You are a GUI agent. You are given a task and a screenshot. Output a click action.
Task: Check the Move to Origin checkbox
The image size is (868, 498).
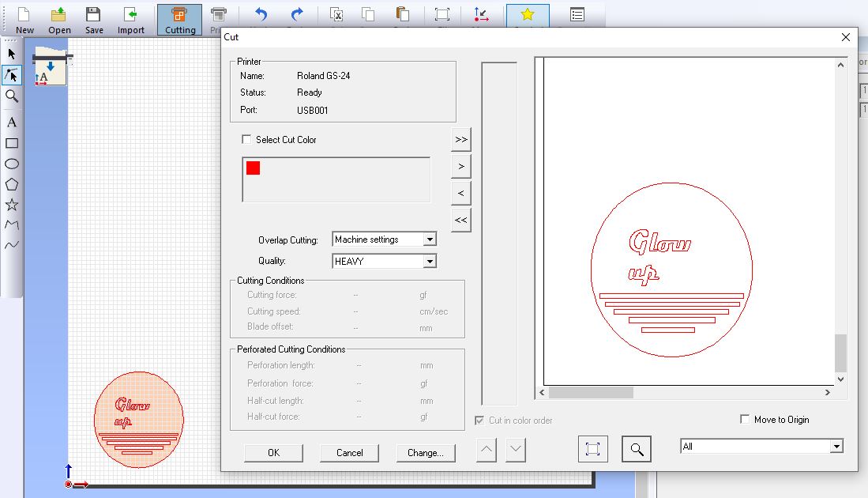(x=745, y=419)
